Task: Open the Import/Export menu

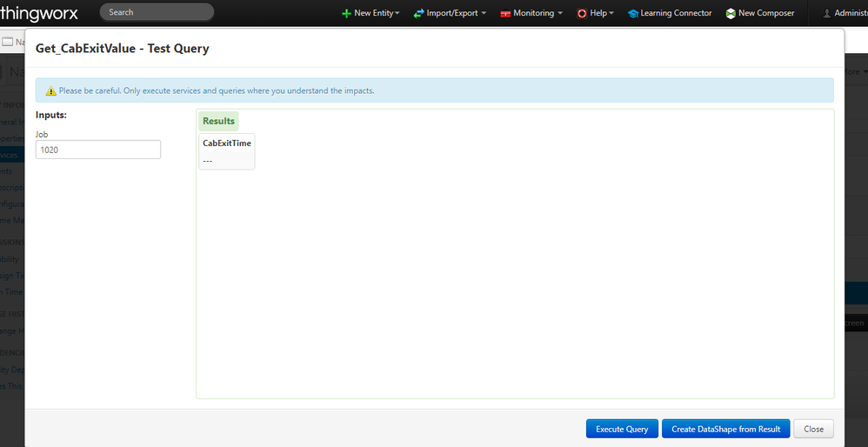Action: click(450, 13)
